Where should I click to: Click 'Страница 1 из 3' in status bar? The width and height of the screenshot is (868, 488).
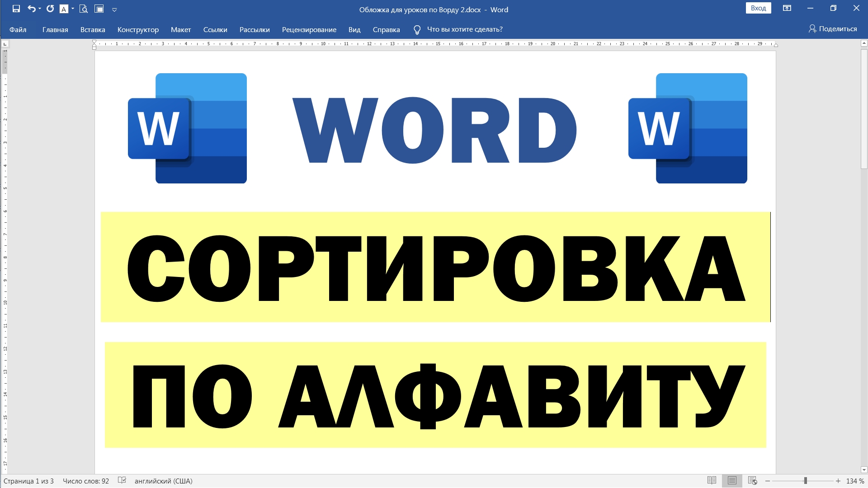click(28, 481)
